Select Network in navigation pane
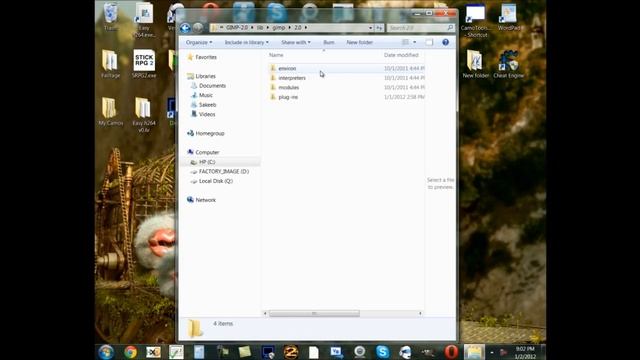This screenshot has width=640, height=360. tap(205, 200)
